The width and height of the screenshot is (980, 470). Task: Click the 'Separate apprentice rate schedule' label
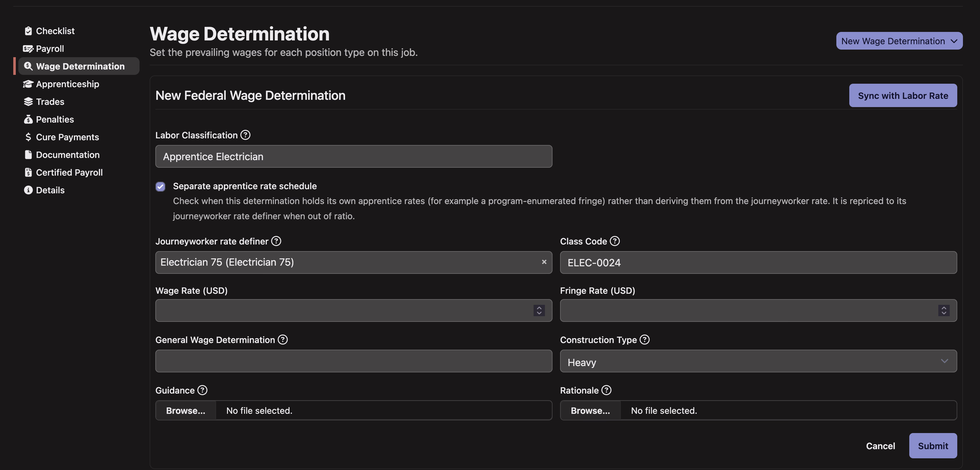point(245,186)
